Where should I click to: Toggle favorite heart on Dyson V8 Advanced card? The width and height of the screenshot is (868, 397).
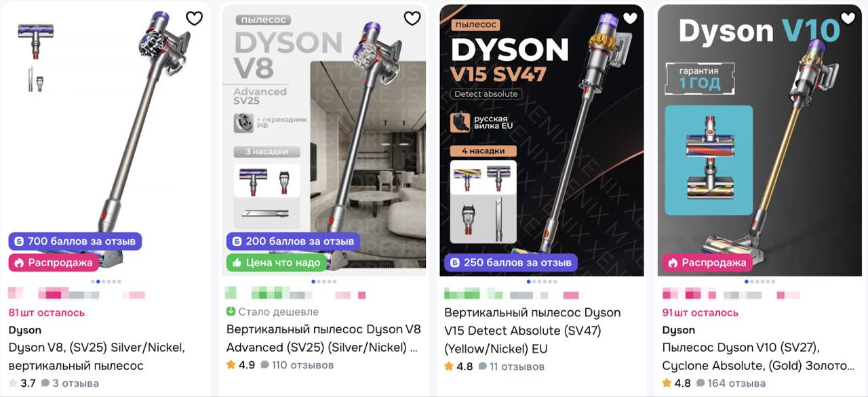click(412, 18)
